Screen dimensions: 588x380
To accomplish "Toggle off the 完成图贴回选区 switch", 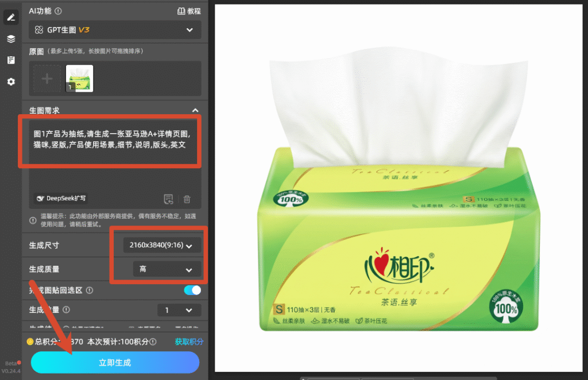I will coord(192,290).
